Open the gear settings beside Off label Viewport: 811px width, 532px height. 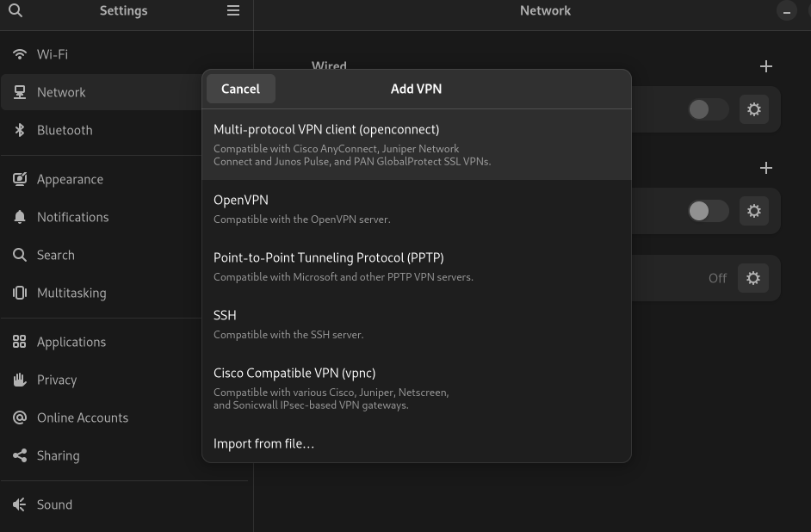pyautogui.click(x=754, y=278)
